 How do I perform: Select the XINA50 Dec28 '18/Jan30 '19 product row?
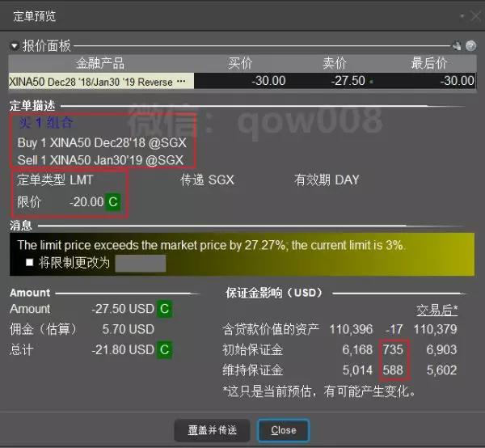[x=89, y=81]
